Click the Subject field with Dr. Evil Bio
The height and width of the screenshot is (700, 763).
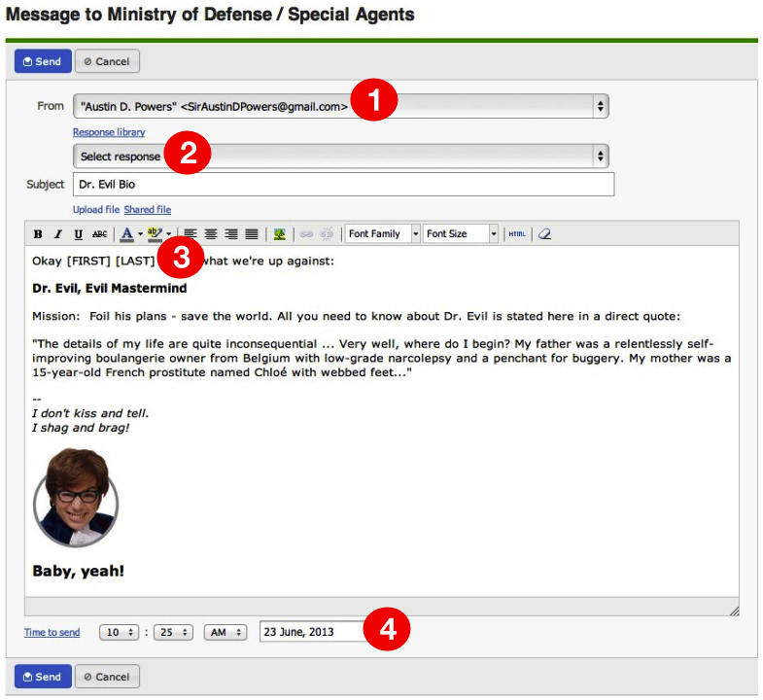[x=343, y=185]
